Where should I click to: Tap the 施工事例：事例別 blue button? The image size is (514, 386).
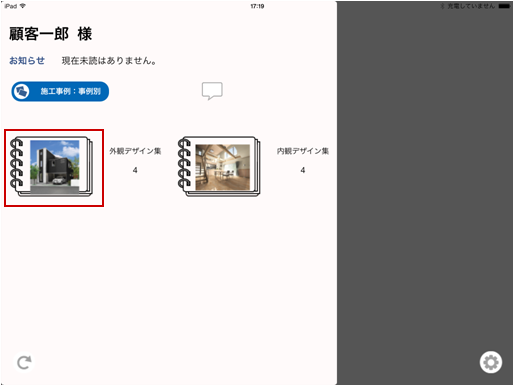pyautogui.click(x=60, y=91)
